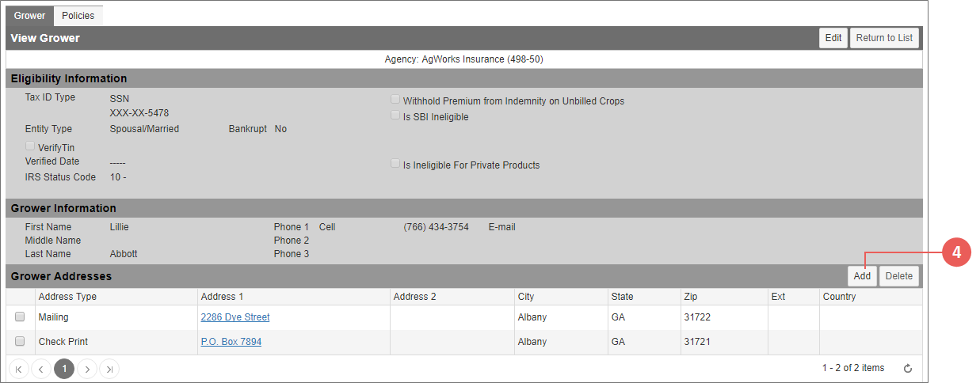980x383 pixels.
Task: Go to first page of addresses
Action: (x=19, y=369)
